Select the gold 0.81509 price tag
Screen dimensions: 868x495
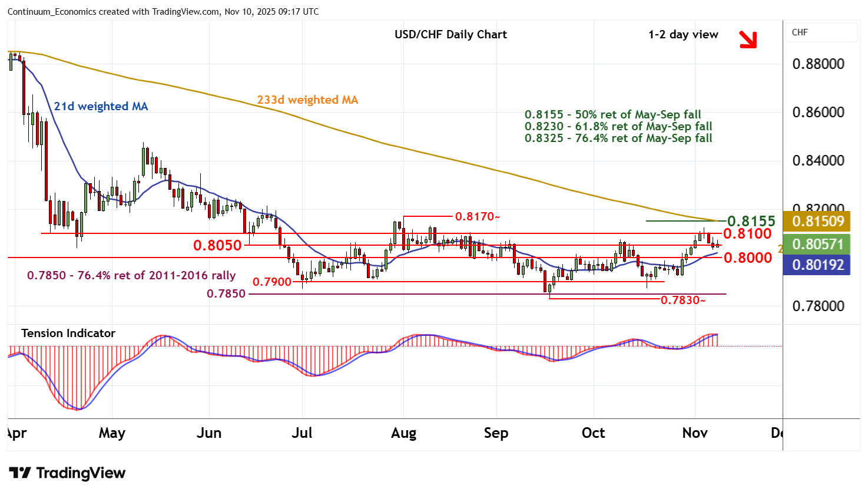(817, 222)
